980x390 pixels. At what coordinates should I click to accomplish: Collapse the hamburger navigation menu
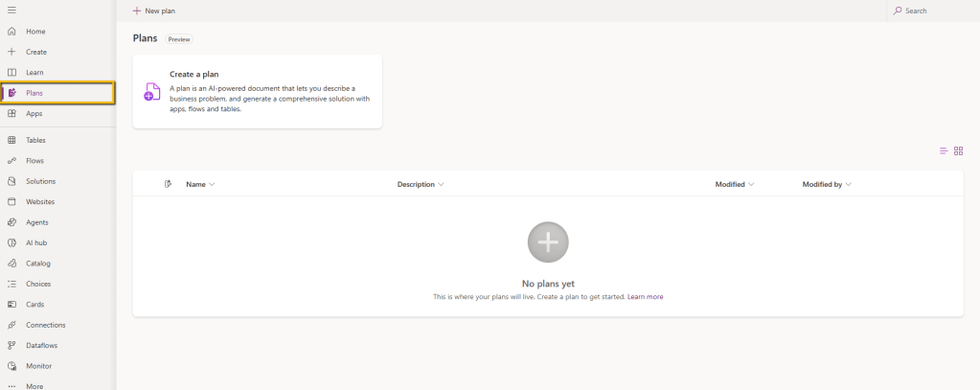11,10
